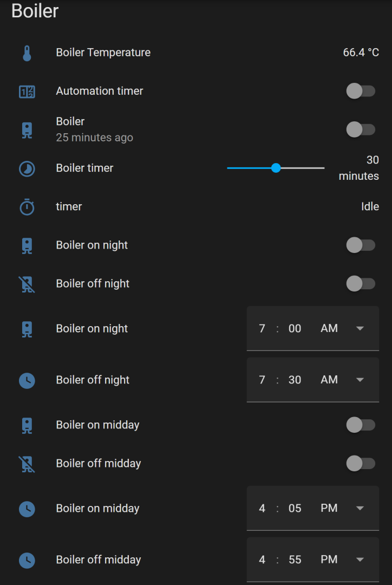392x585 pixels.
Task: Click the clock icon beside Boiler off night time
Action: 27,380
